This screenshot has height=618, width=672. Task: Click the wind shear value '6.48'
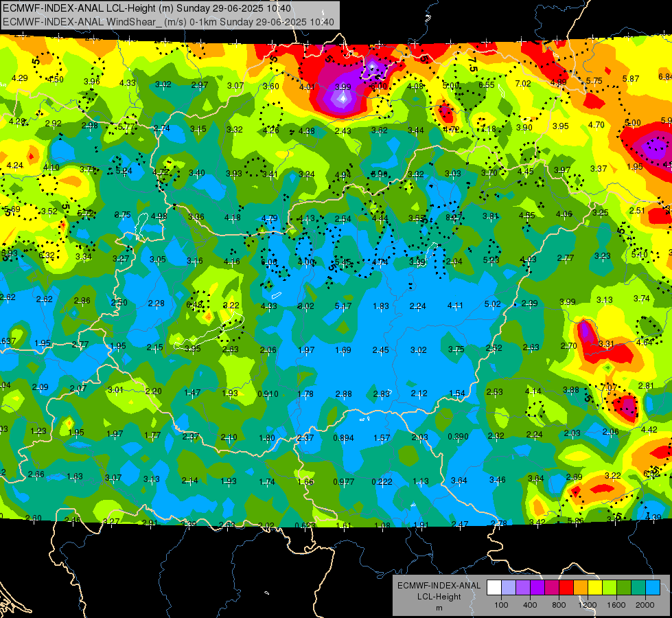click(194, 304)
